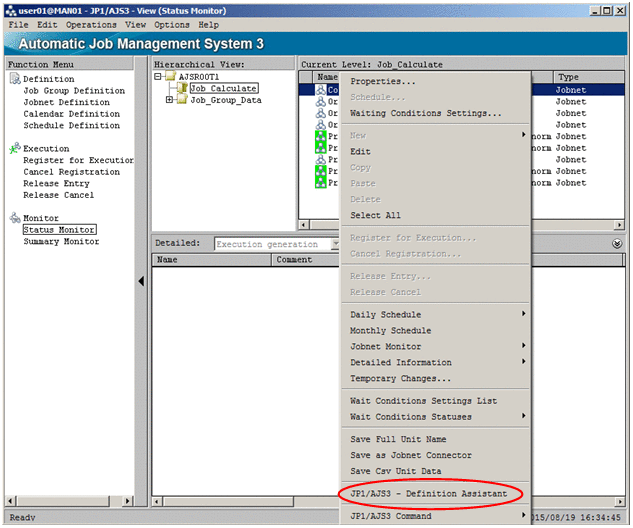The image size is (633, 528).
Task: Select Properties... in the context menu
Action: click(x=383, y=81)
